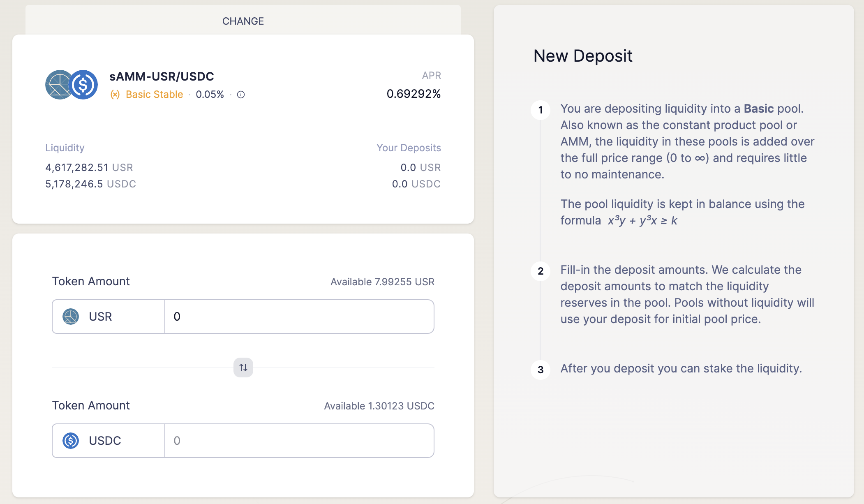The height and width of the screenshot is (504, 864).
Task: Click the USR token icon in pool header
Action: (x=58, y=85)
